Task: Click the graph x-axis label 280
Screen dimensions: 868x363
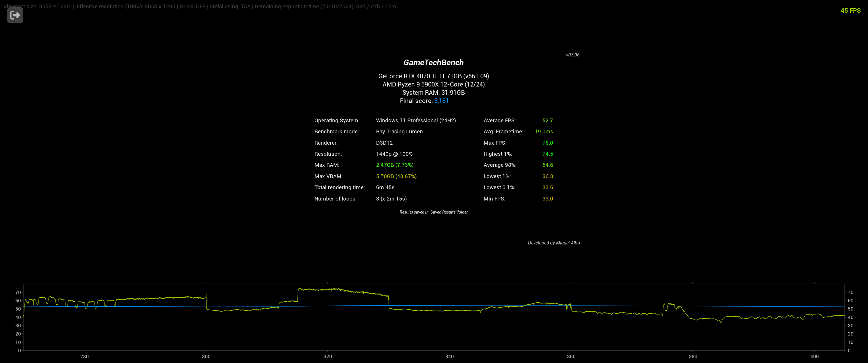Action: point(84,356)
